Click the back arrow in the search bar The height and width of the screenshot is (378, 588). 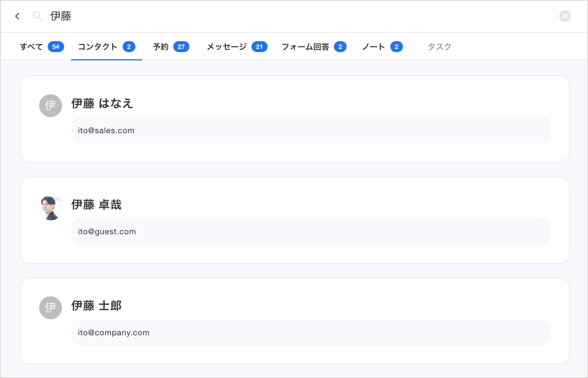(17, 16)
